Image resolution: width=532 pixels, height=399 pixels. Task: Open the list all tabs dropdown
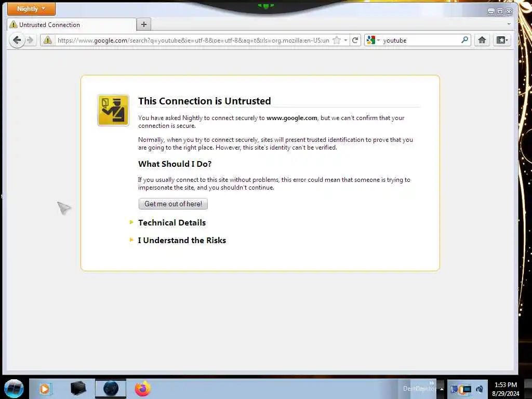coord(509,24)
